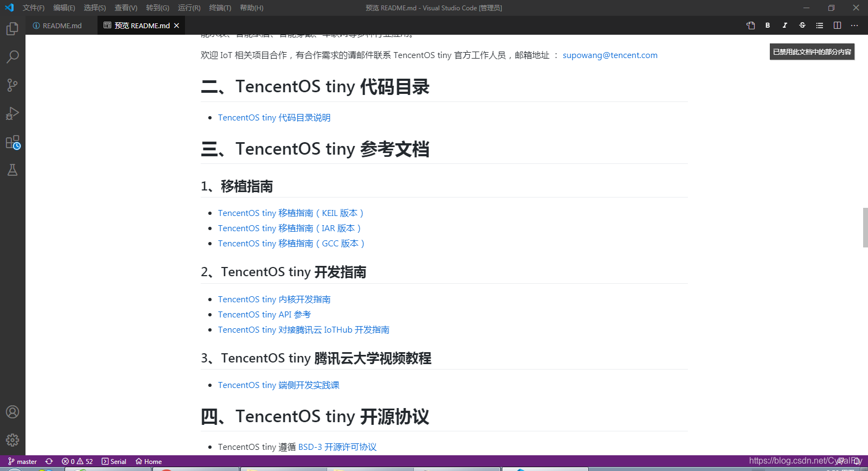The width and height of the screenshot is (868, 471).
Task: Open the Search view in activity bar
Action: [12, 57]
